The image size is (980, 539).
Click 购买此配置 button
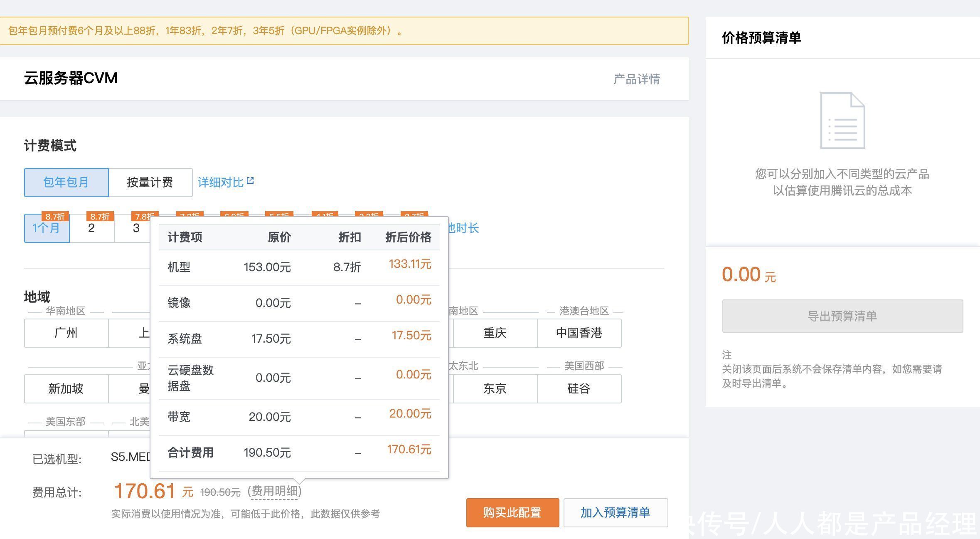point(512,513)
